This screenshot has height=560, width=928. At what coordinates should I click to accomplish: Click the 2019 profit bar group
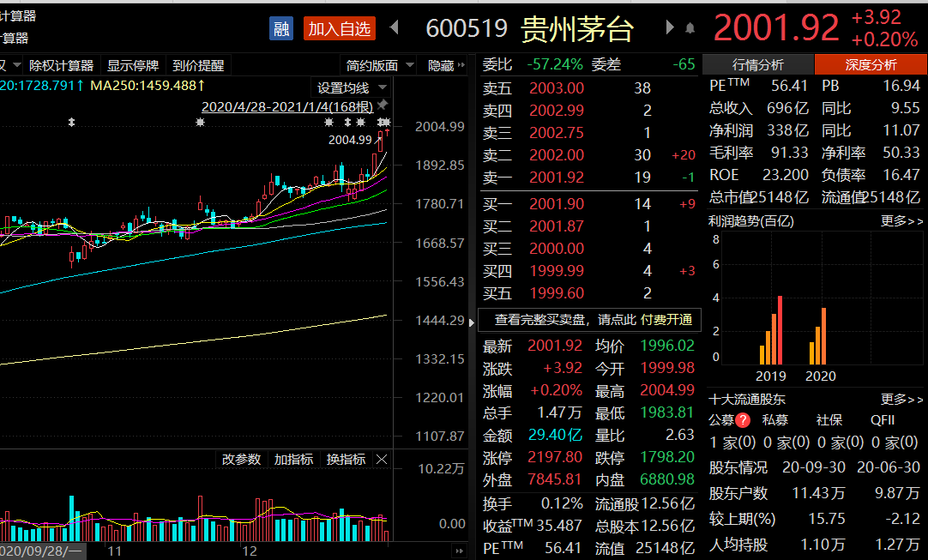771,330
